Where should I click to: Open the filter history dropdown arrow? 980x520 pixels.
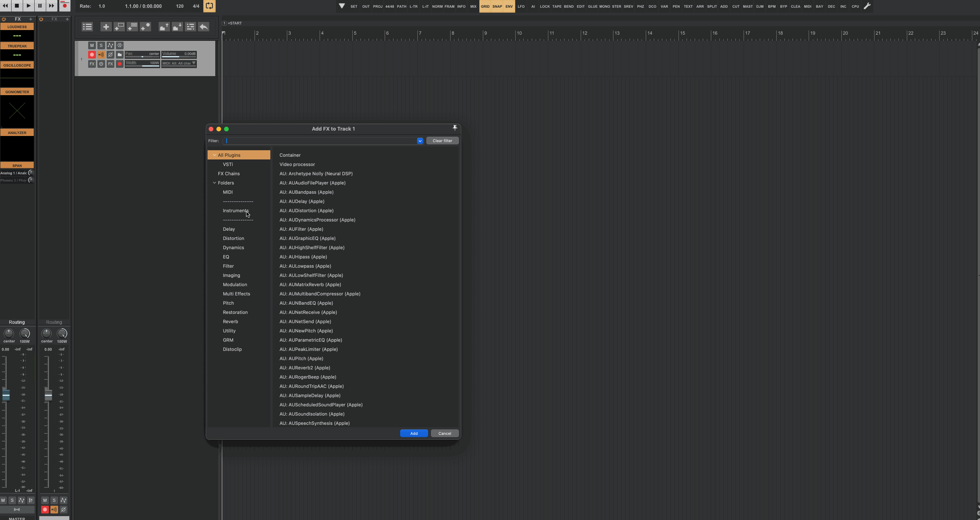coord(420,141)
